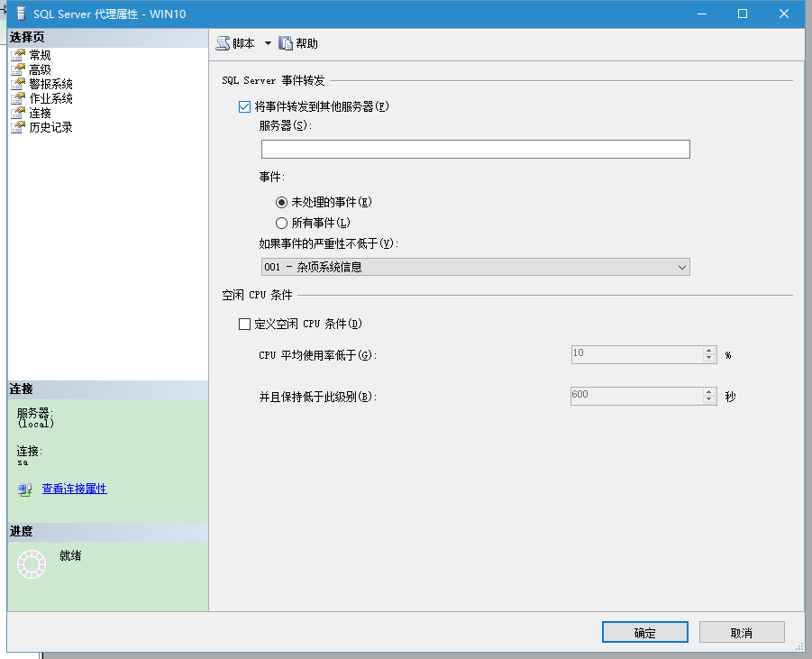Click the connection properties icon

tap(24, 489)
